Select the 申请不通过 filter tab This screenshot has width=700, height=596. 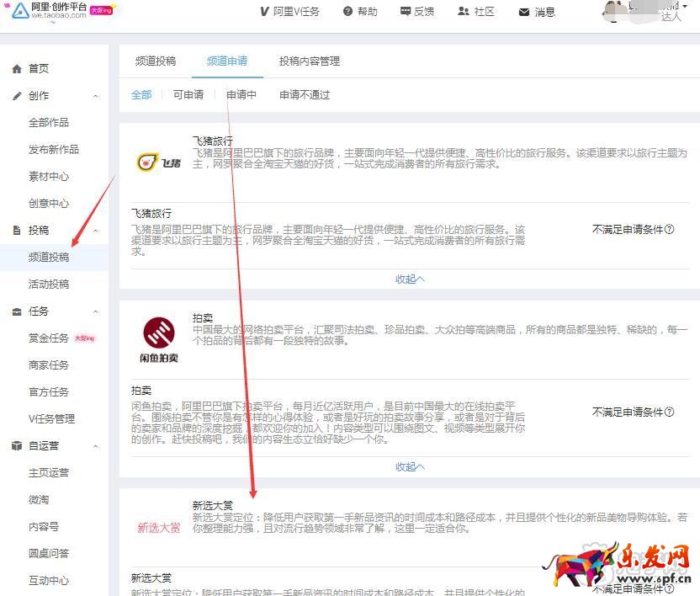(x=304, y=95)
